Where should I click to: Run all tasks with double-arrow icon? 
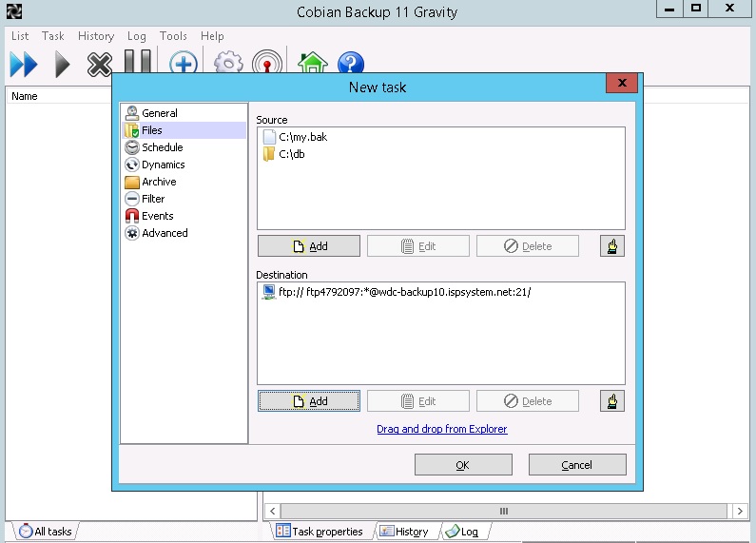click(24, 64)
